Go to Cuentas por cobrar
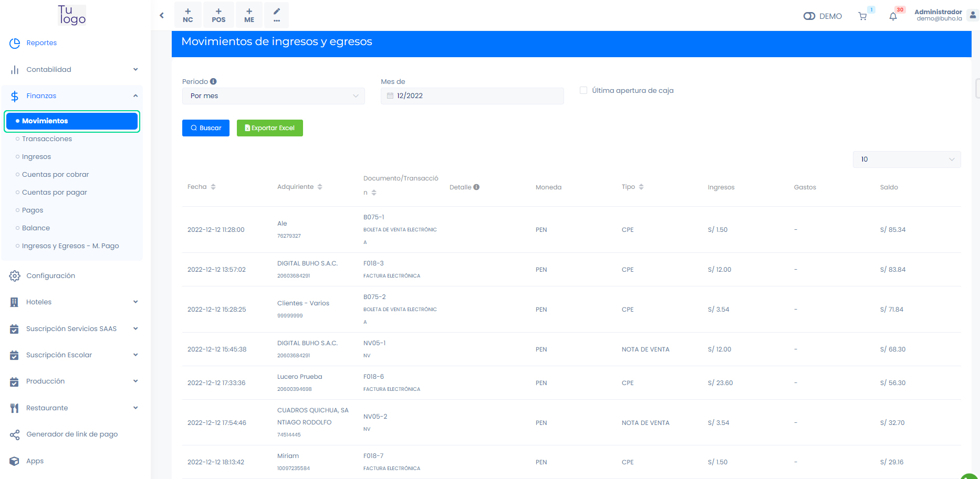Viewport: 980px width, 479px height. pos(55,175)
